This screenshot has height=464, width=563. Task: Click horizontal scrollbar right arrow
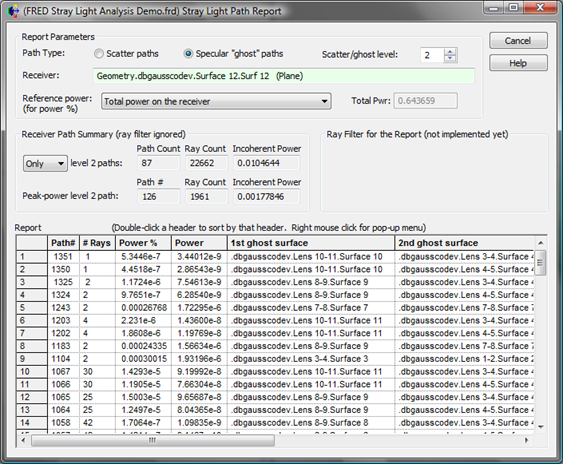pos(527,440)
